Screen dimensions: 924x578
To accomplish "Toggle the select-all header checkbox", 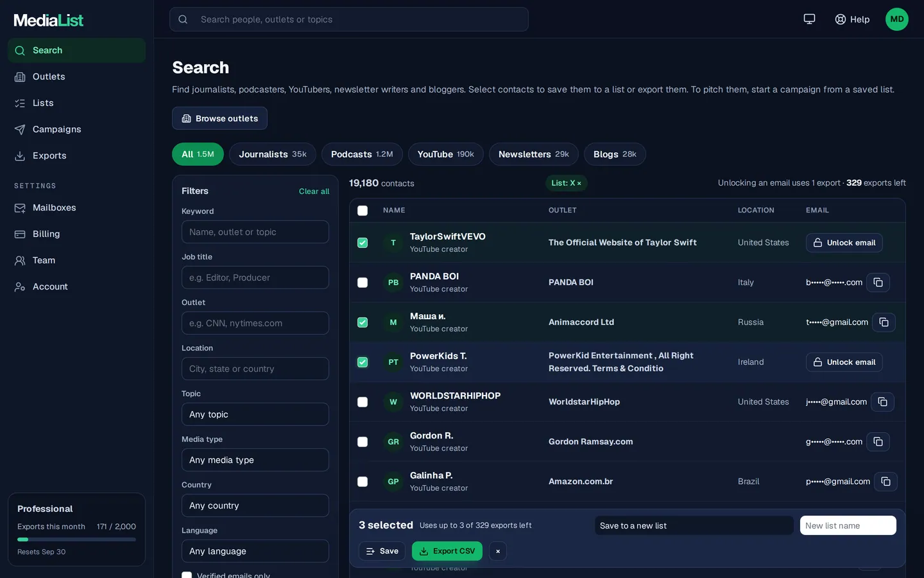I will 363,211.
